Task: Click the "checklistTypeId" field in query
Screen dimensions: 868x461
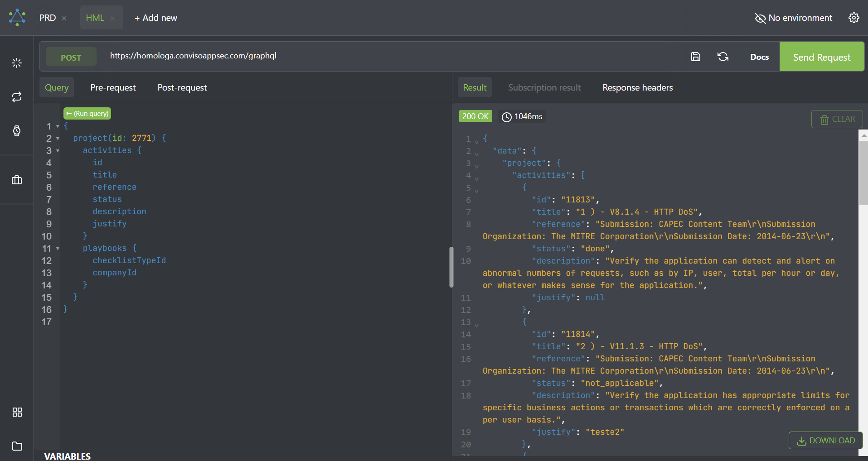Action: point(129,260)
